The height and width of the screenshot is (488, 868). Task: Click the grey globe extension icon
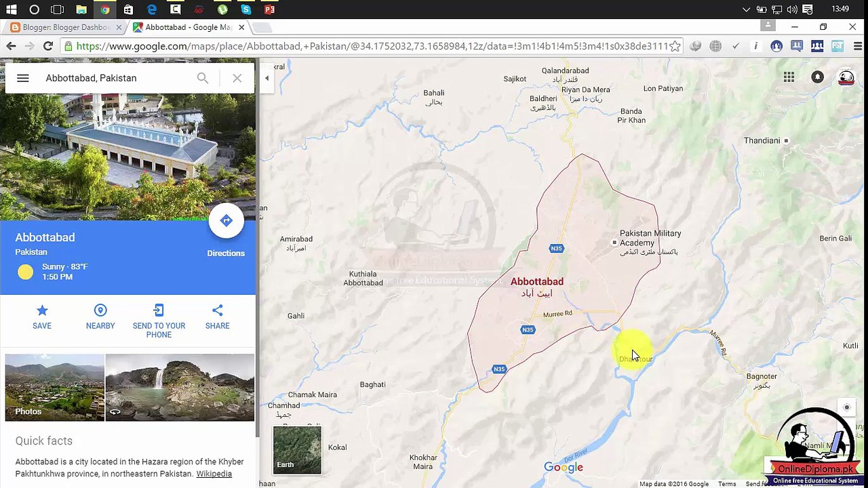coord(715,46)
